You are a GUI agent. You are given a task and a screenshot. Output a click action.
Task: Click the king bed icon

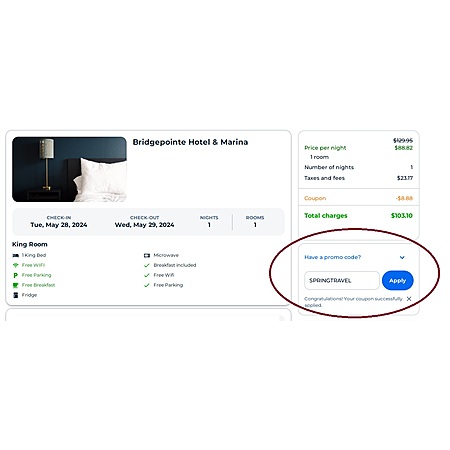click(15, 255)
